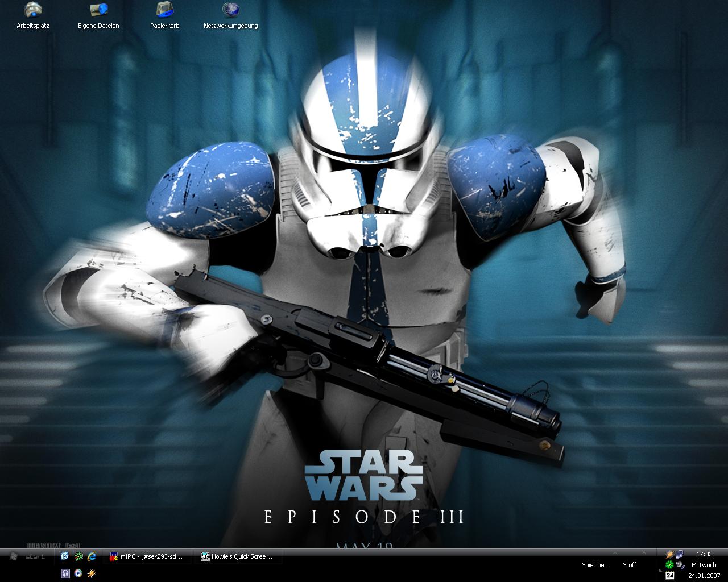Launch Winamp from the quick launch bar
The height and width of the screenshot is (582, 728).
(x=92, y=573)
